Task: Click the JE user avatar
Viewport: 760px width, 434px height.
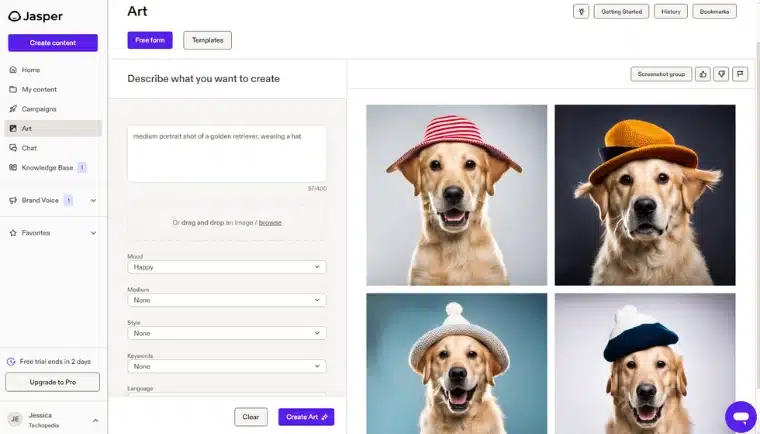Action: [15, 419]
